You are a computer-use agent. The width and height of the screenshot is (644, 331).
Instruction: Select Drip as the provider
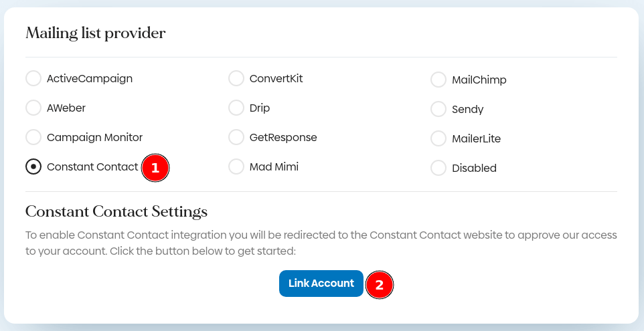pyautogui.click(x=236, y=108)
